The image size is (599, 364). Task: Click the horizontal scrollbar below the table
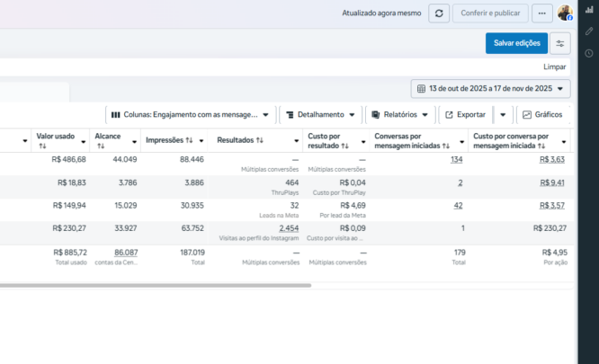[153, 286]
